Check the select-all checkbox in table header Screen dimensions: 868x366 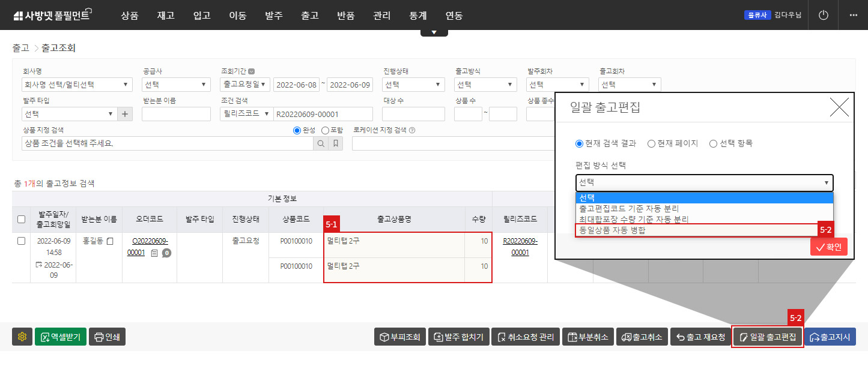coord(21,219)
